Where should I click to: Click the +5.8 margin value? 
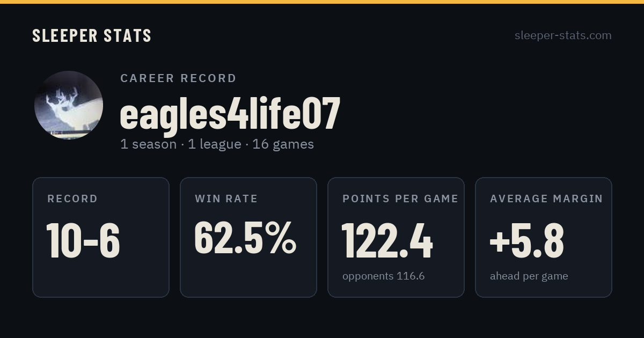(526, 240)
